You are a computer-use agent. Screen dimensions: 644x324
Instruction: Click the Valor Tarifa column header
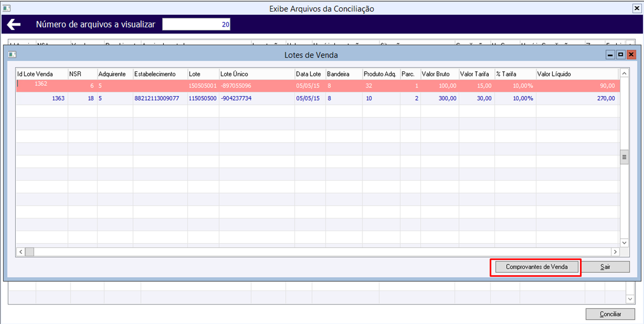pyautogui.click(x=477, y=74)
